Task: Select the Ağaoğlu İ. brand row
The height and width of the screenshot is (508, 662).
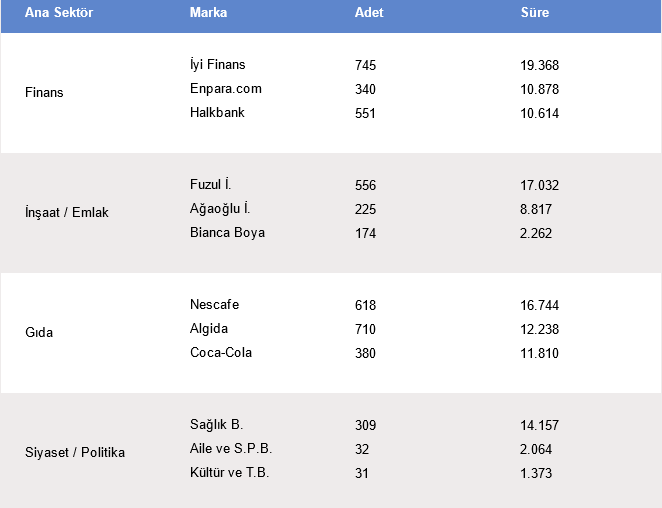Action: [x=220, y=209]
